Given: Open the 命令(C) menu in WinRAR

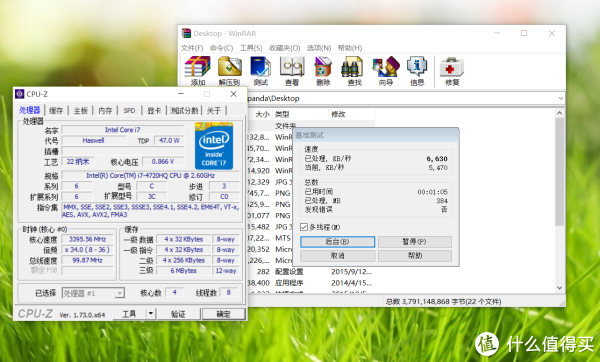Looking at the screenshot, I should click(222, 48).
